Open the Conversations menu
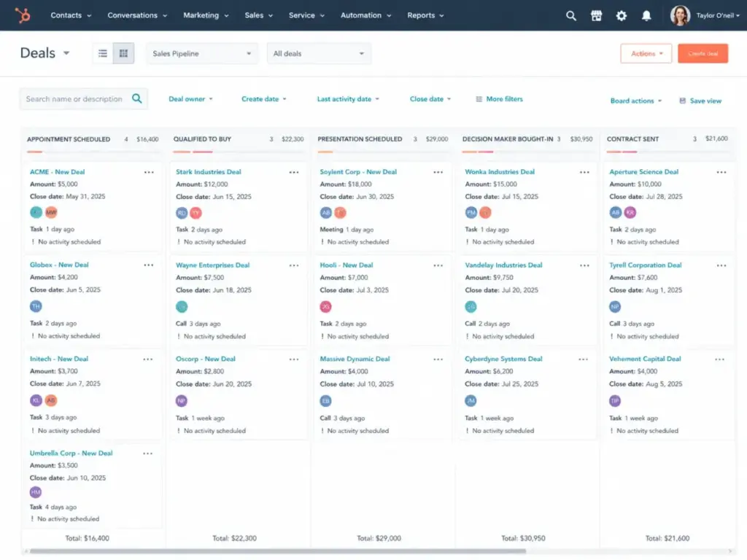 [137, 15]
